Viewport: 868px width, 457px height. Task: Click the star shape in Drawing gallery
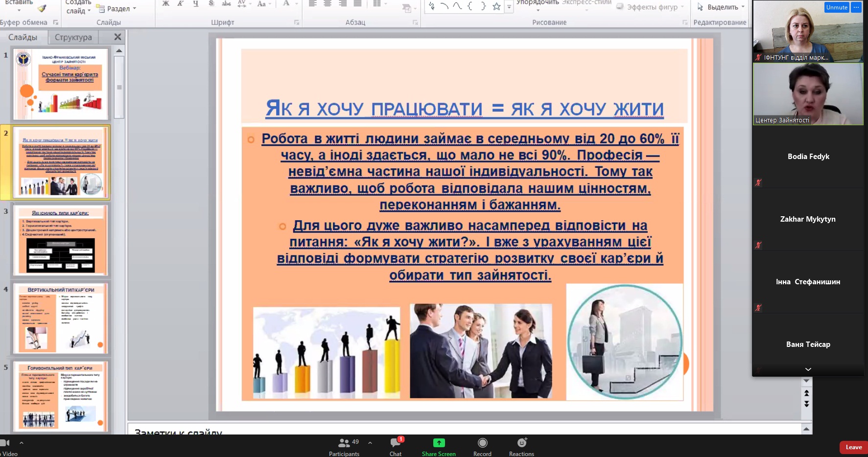pos(496,6)
